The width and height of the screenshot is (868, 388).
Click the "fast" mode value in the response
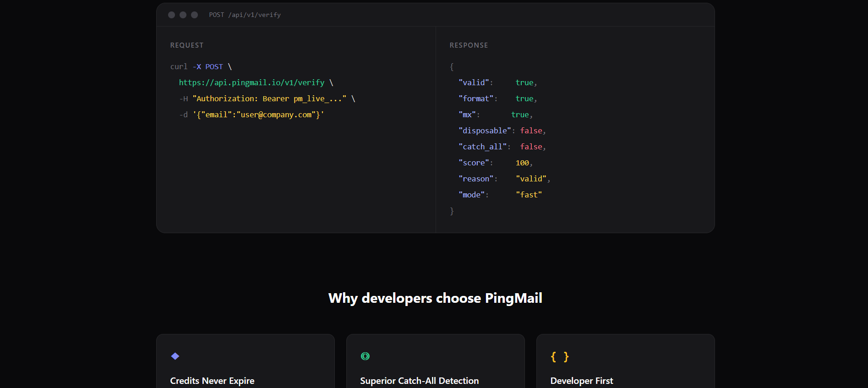click(x=529, y=195)
